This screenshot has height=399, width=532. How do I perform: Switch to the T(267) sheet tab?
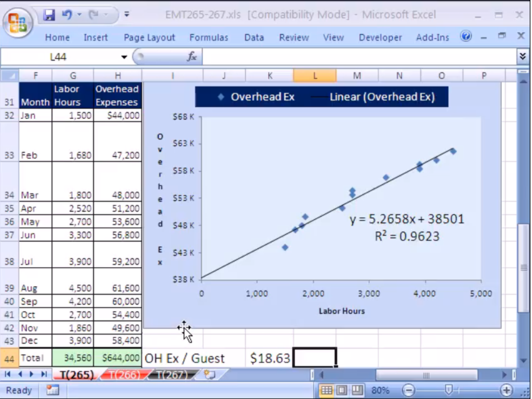pos(172,375)
